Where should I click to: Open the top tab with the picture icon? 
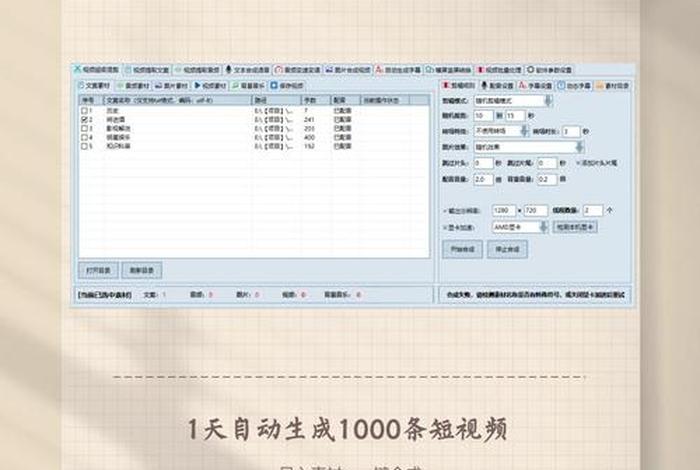348,70
